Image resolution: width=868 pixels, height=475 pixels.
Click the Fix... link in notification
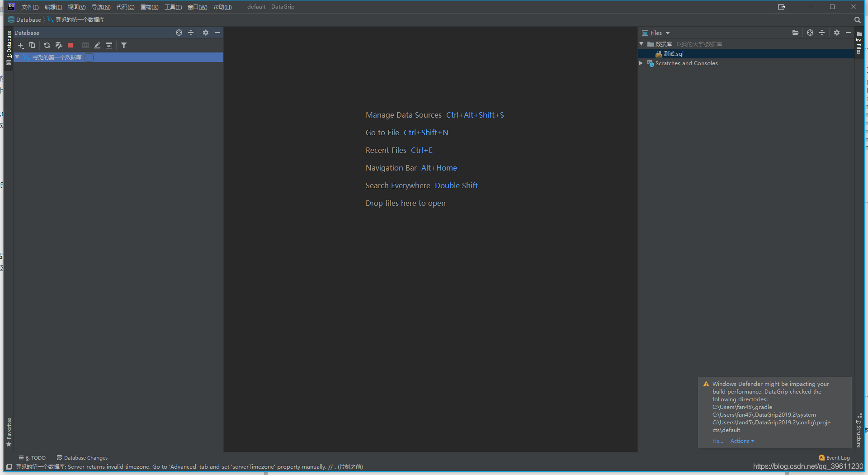coord(717,441)
